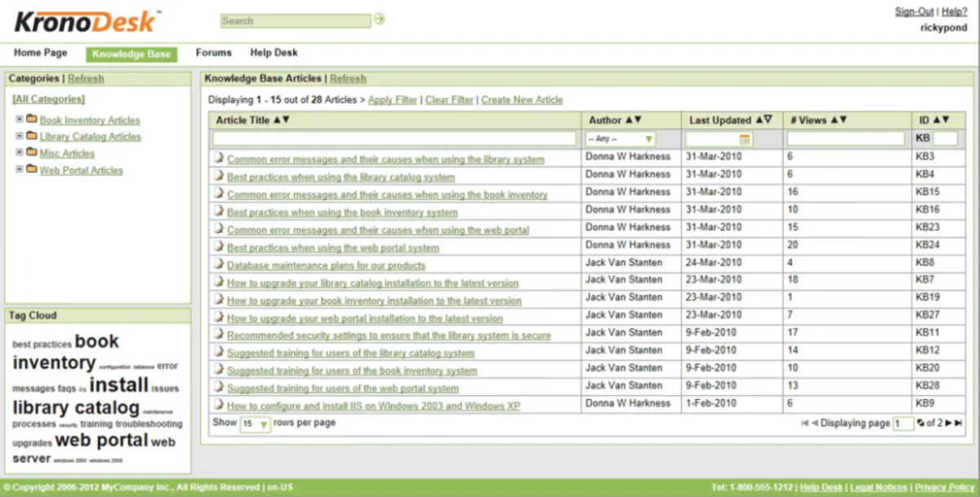Click the KronoDesk logo
980x497 pixels.
tap(87, 20)
